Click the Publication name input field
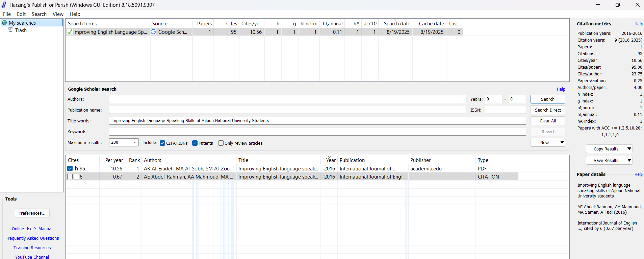 287,110
